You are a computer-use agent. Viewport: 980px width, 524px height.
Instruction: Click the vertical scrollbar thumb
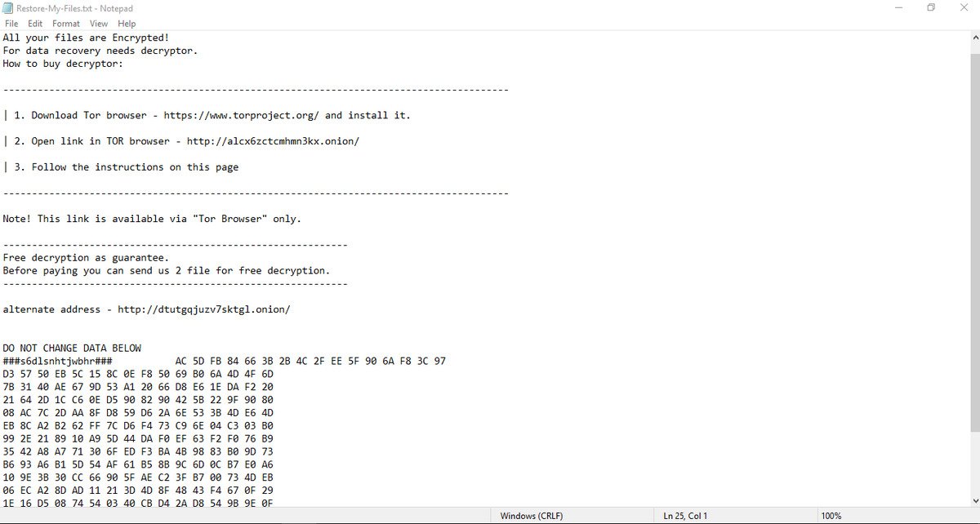[x=973, y=237]
